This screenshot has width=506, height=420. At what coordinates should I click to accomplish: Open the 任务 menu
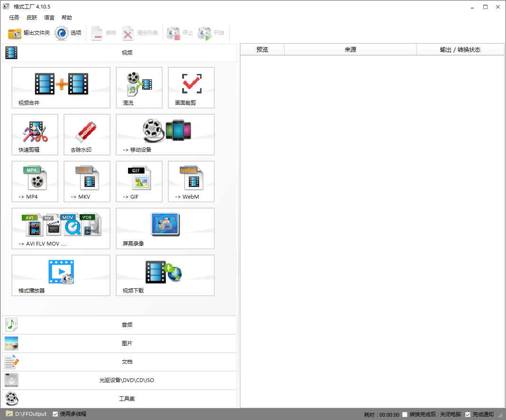[x=14, y=18]
